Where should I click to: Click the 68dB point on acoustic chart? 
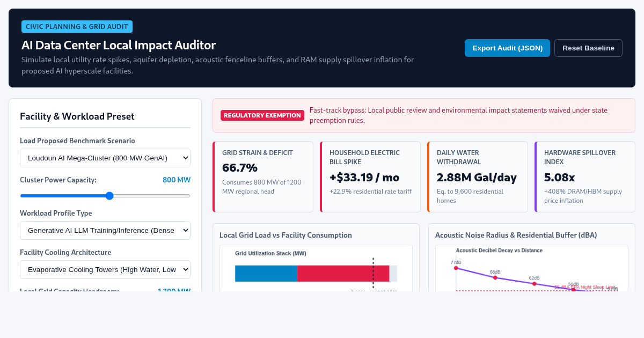coord(495,277)
